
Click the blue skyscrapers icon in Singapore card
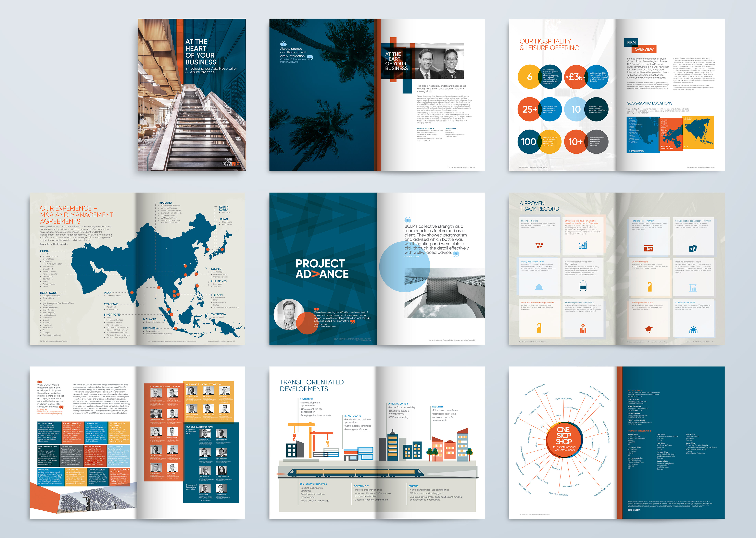pos(583,246)
